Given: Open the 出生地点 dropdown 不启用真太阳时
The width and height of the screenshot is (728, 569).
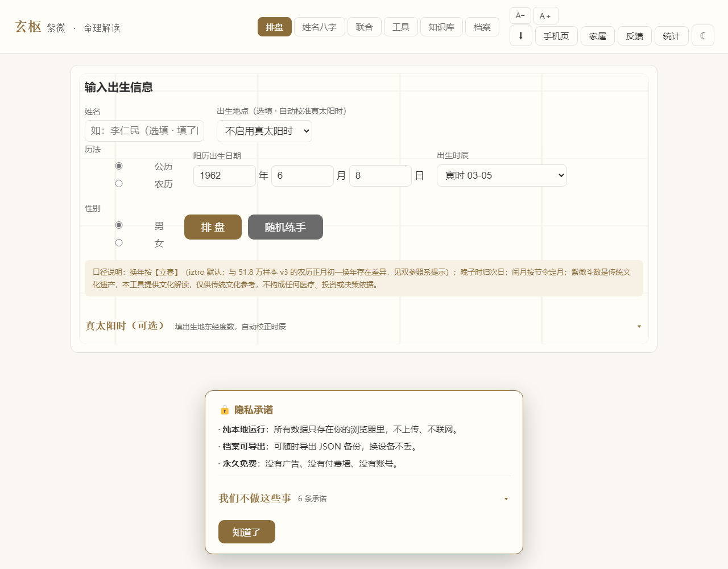Looking at the screenshot, I should (264, 131).
